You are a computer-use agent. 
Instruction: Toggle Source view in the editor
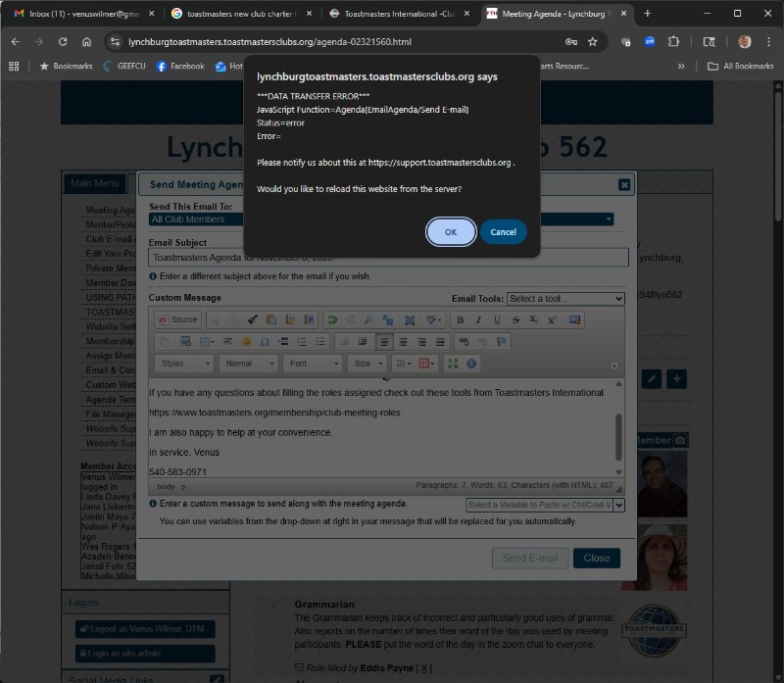click(177, 319)
